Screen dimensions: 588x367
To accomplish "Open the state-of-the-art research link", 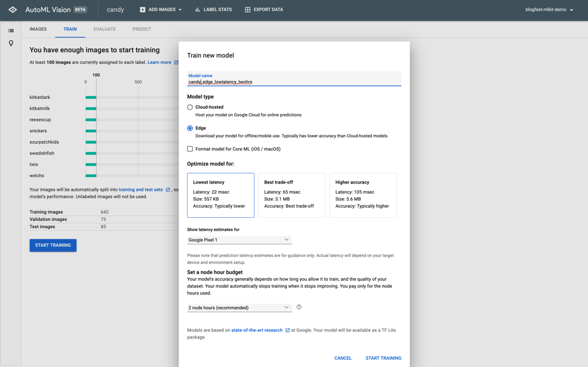I will 257,330.
